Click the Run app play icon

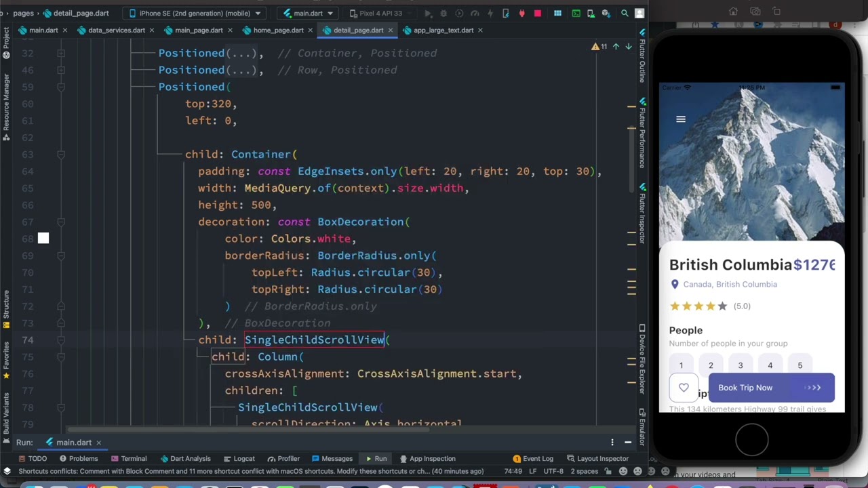[x=428, y=14]
